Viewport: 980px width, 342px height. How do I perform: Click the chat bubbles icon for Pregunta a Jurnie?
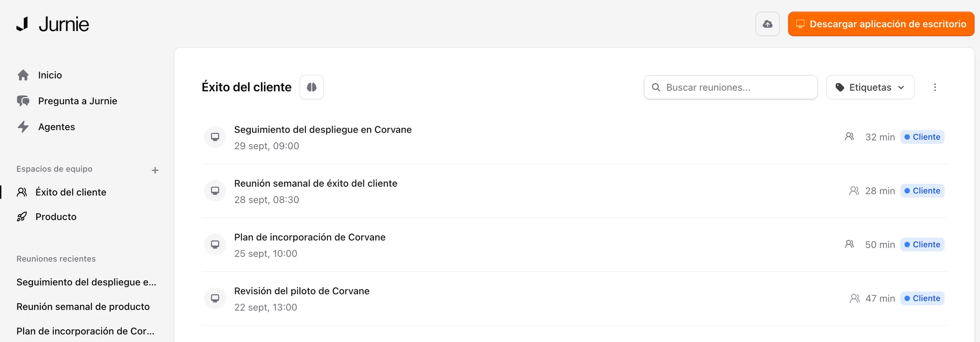click(23, 101)
